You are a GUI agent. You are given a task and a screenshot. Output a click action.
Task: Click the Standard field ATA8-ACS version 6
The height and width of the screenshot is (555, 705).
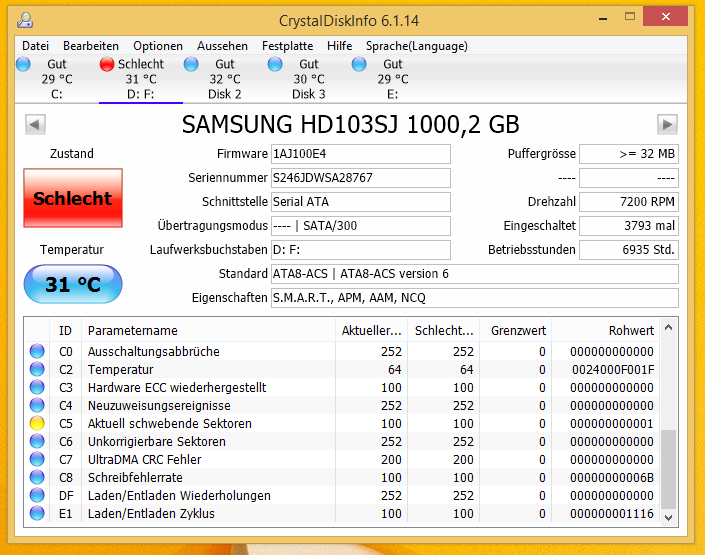click(x=475, y=274)
